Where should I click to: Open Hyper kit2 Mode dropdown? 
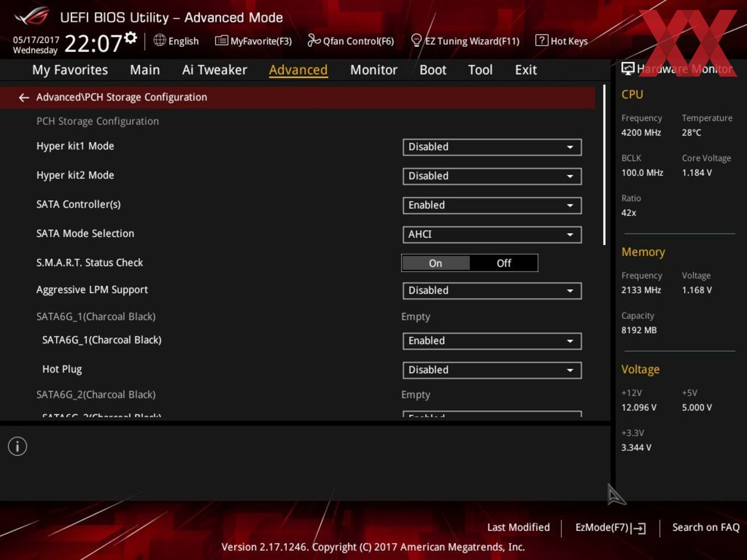pos(492,176)
